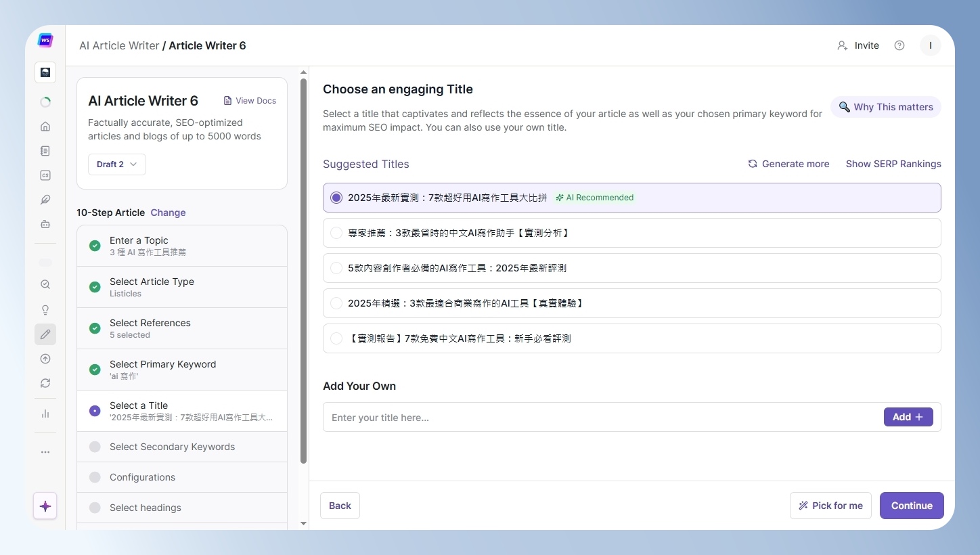980x555 pixels.
Task: Click the magnifier check icon in the sidebar
Action: tap(45, 285)
